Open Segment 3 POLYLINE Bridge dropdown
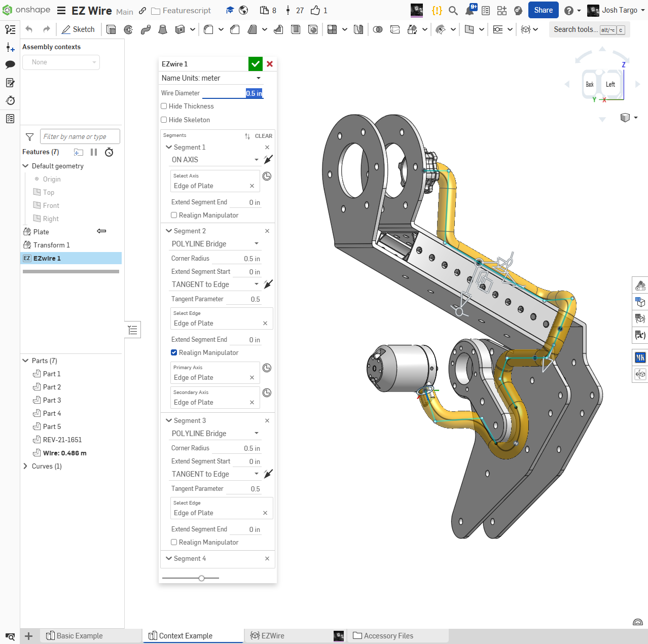The width and height of the screenshot is (648, 644). (x=215, y=434)
